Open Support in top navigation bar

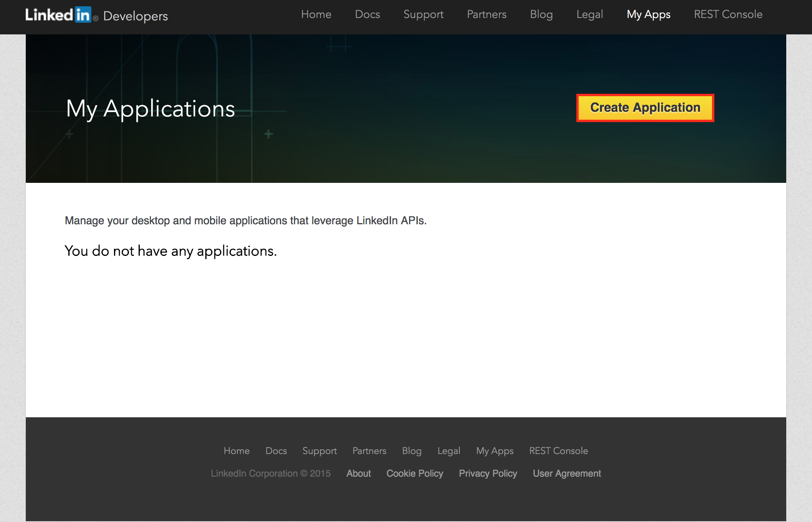(x=423, y=14)
